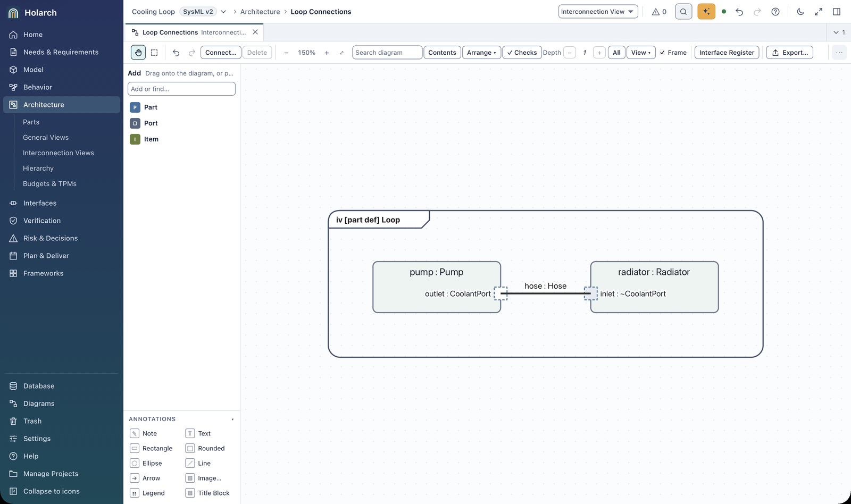Show the warnings count indicator
Screen dimensions: 851x504
pyautogui.click(x=659, y=12)
